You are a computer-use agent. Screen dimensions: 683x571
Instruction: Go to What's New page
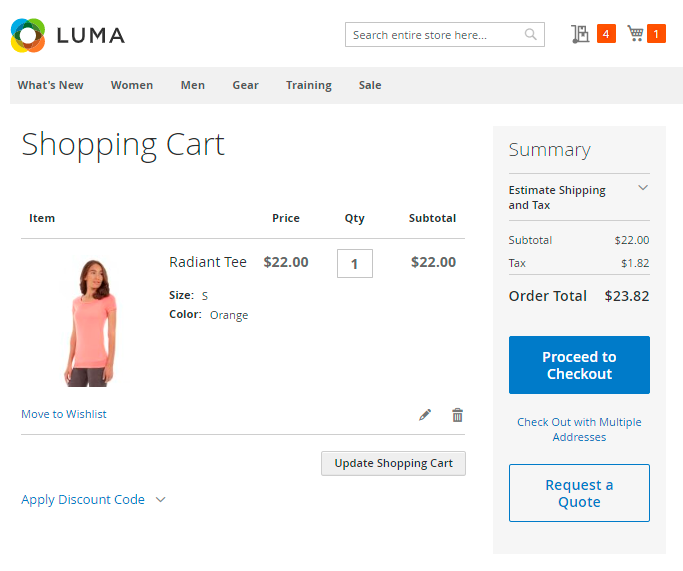[x=51, y=85]
